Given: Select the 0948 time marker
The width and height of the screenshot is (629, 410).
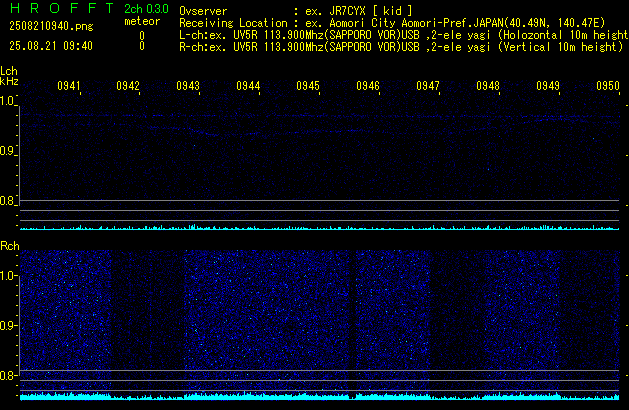Looking at the screenshot, I should (x=488, y=86).
